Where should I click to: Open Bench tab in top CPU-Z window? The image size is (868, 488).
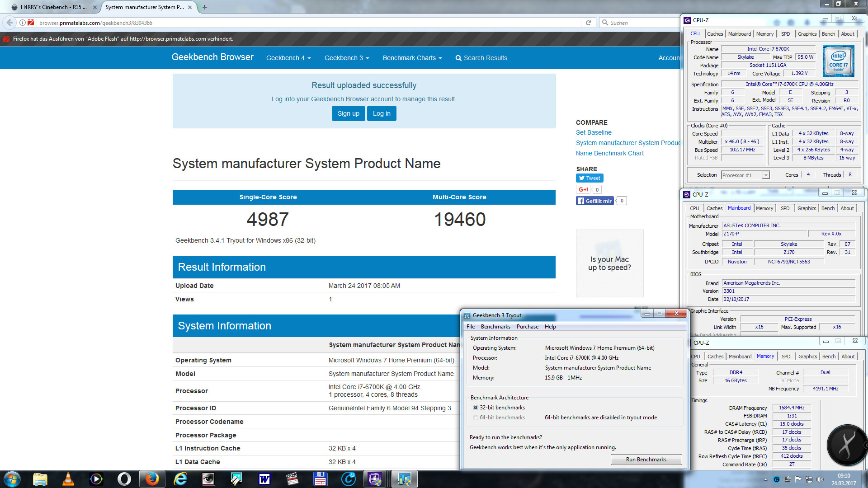click(829, 34)
